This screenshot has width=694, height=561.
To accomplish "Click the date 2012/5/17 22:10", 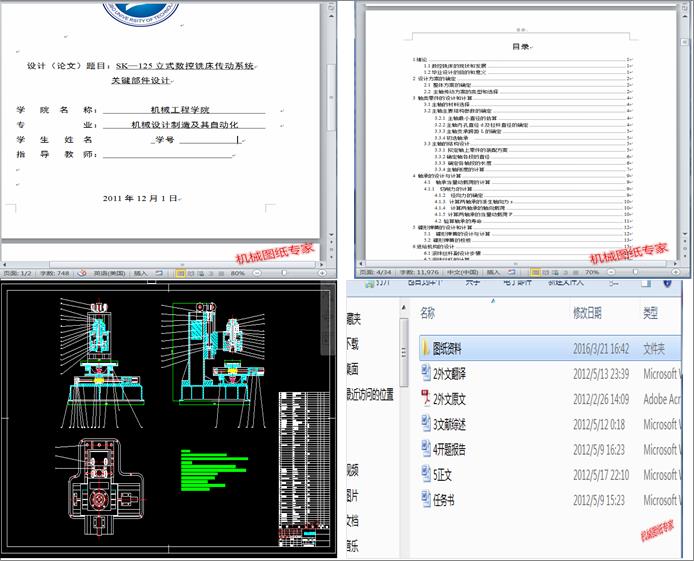I will (601, 475).
